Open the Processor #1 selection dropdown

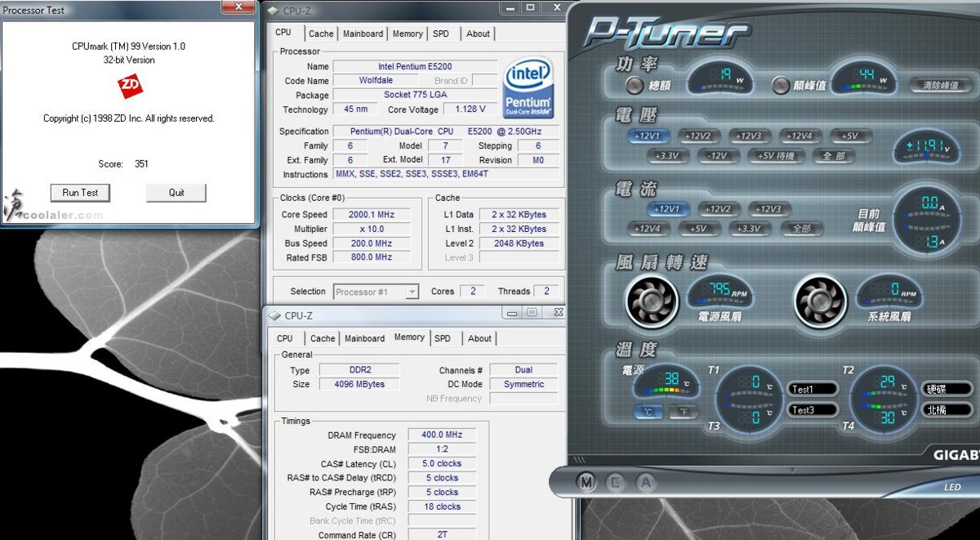(376, 292)
